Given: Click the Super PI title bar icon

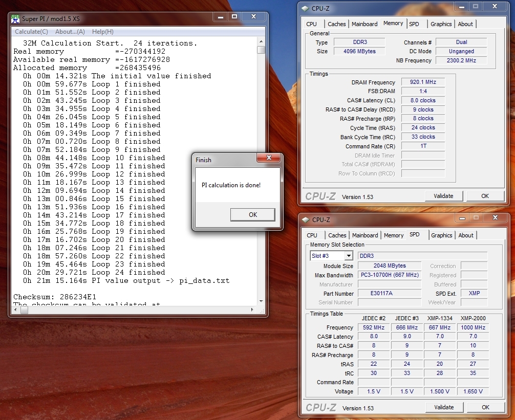Looking at the screenshot, I should click(15, 19).
